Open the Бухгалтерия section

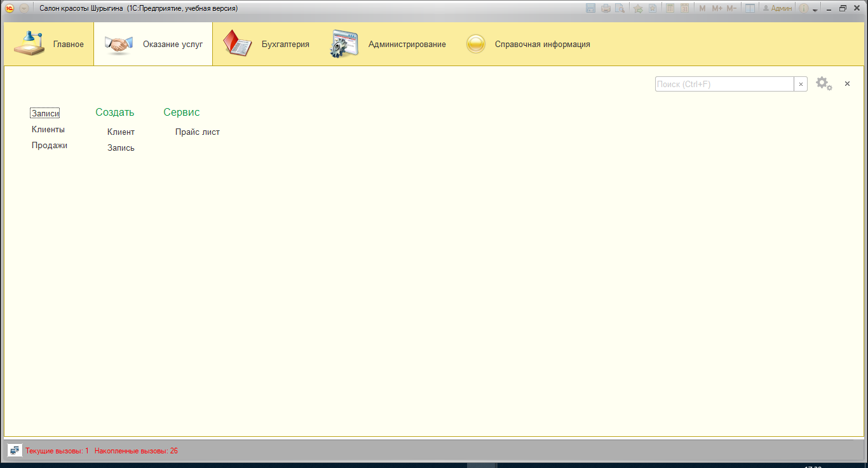266,45
